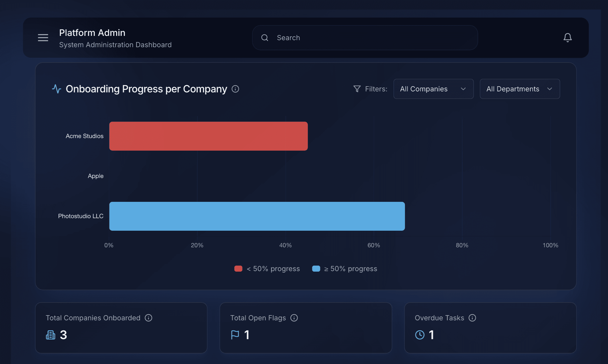Toggle the under 50% progress legend item
The height and width of the screenshot is (364, 608).
pyautogui.click(x=267, y=269)
